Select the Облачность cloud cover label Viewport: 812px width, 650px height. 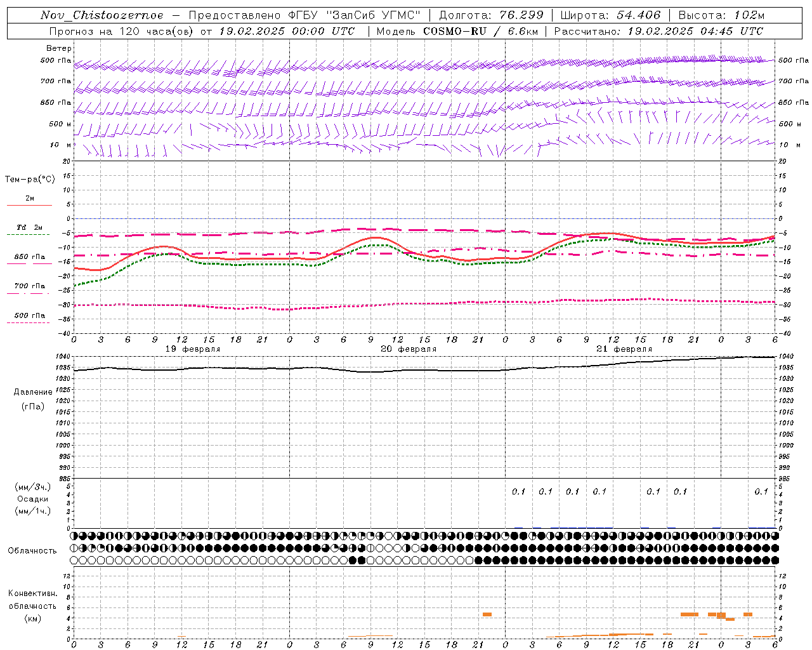coord(32,551)
